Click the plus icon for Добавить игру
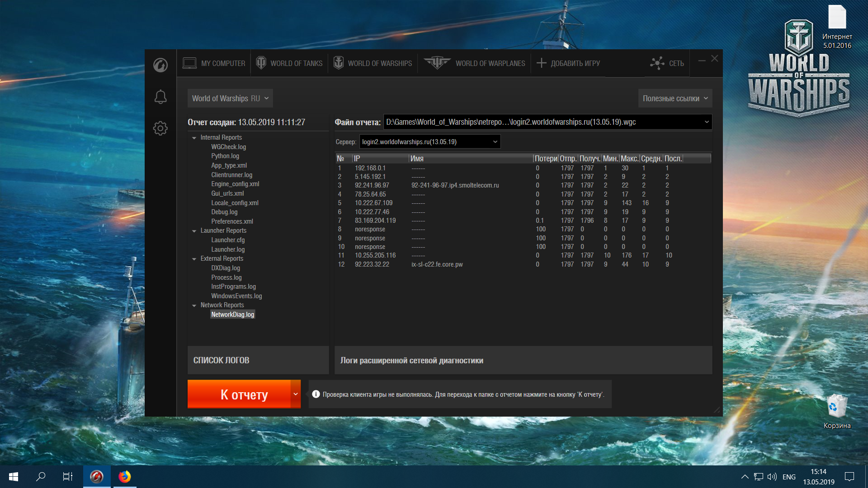Image resolution: width=868 pixels, height=488 pixels. click(x=541, y=63)
